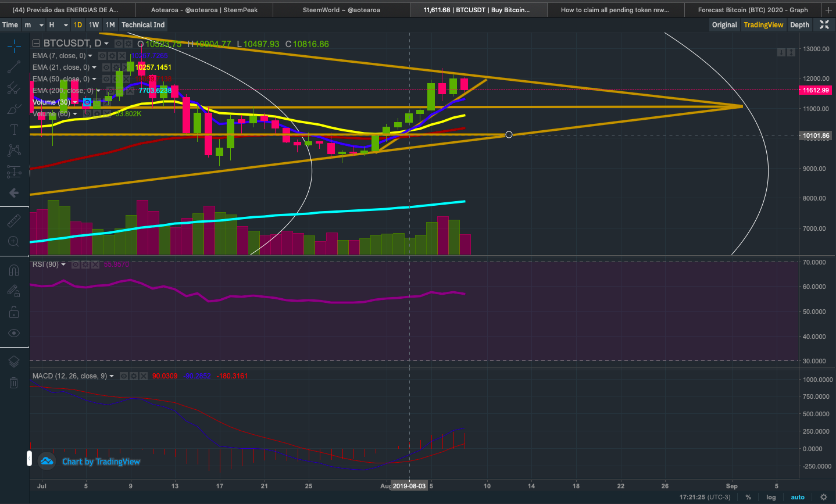Viewport: 836px width, 504px height.
Task: Enable the magnet mode icon
Action: [14, 270]
